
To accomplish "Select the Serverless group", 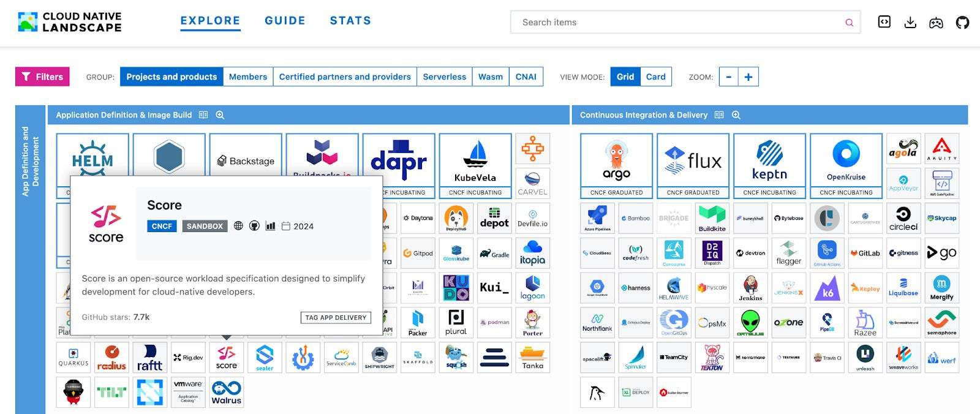I will pyautogui.click(x=445, y=77).
